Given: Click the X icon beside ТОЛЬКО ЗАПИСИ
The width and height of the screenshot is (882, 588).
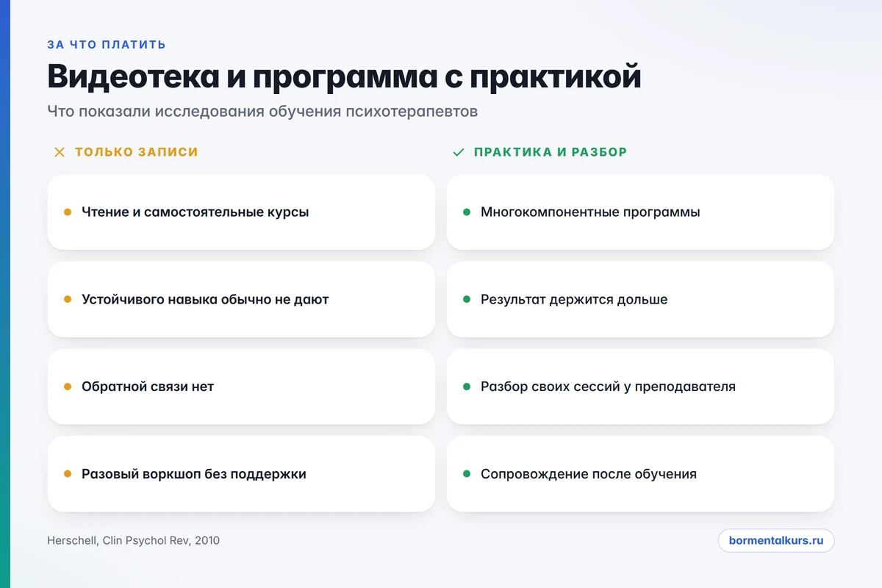Looking at the screenshot, I should [x=60, y=152].
